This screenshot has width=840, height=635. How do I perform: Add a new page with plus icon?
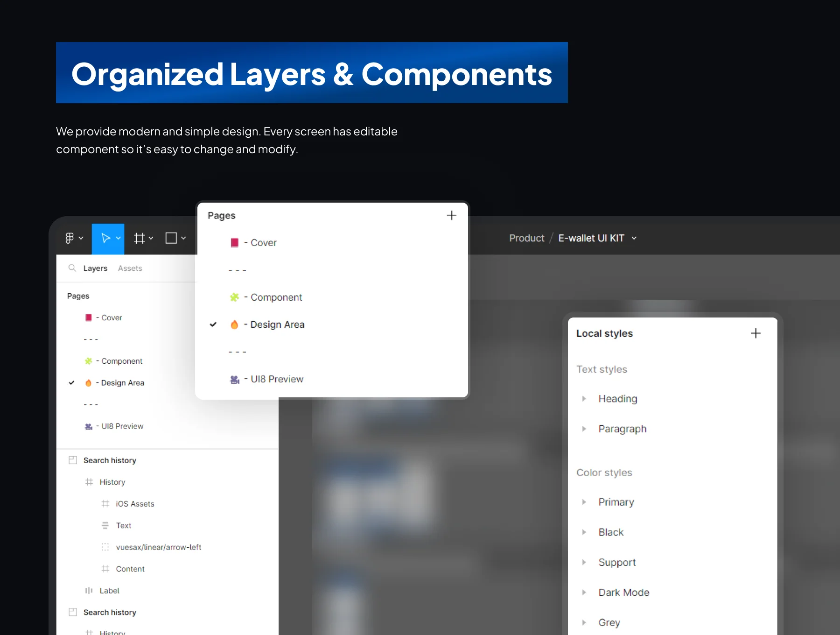click(451, 215)
